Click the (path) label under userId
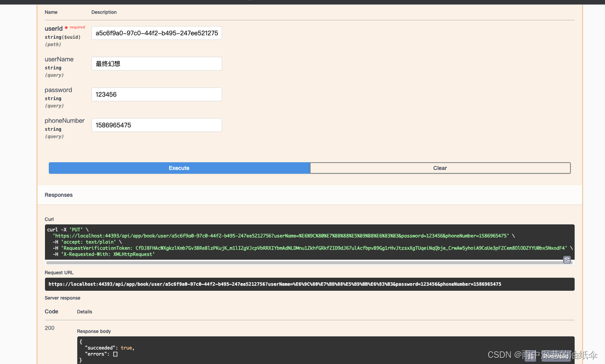This screenshot has height=364, width=605. click(x=53, y=44)
